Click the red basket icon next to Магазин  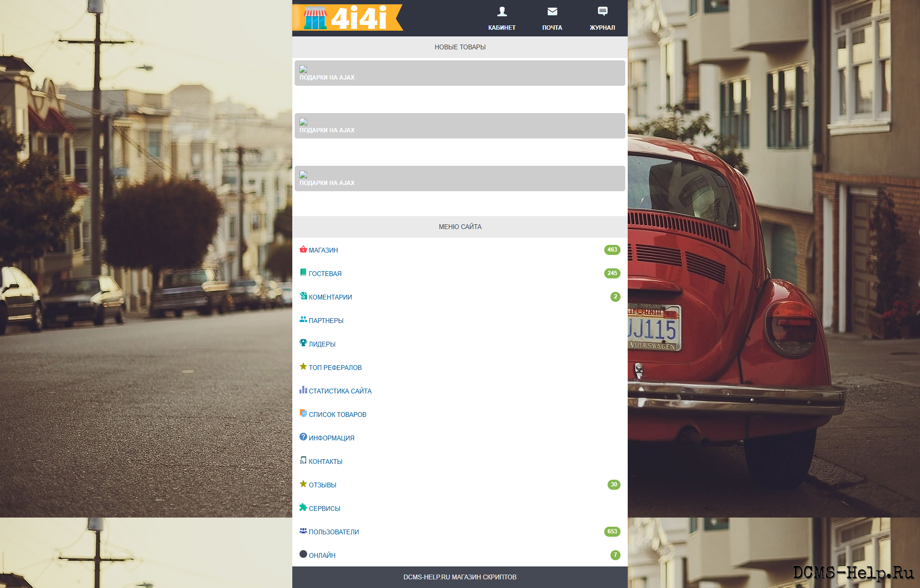[303, 249]
